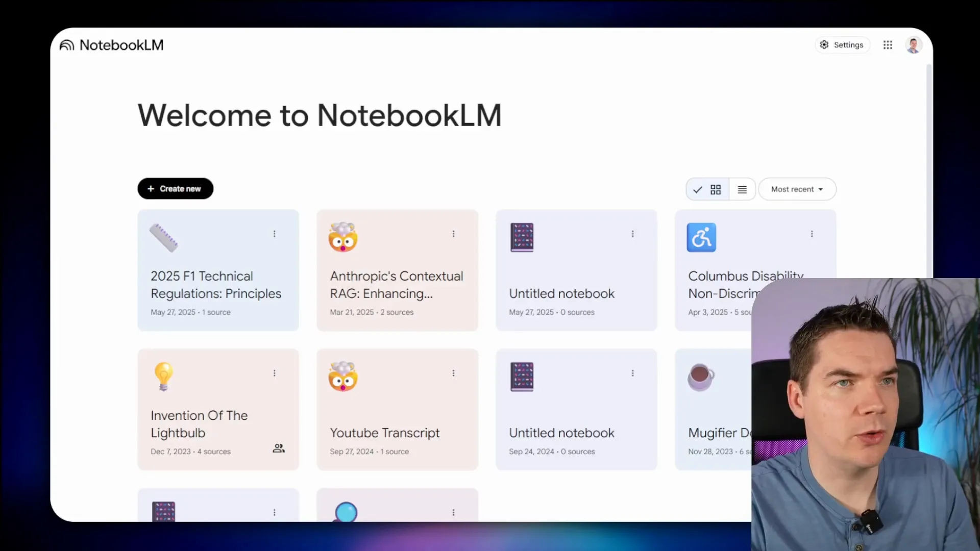Click notebook icon of May 27 Untitled notebook
980x551 pixels.
[522, 237]
